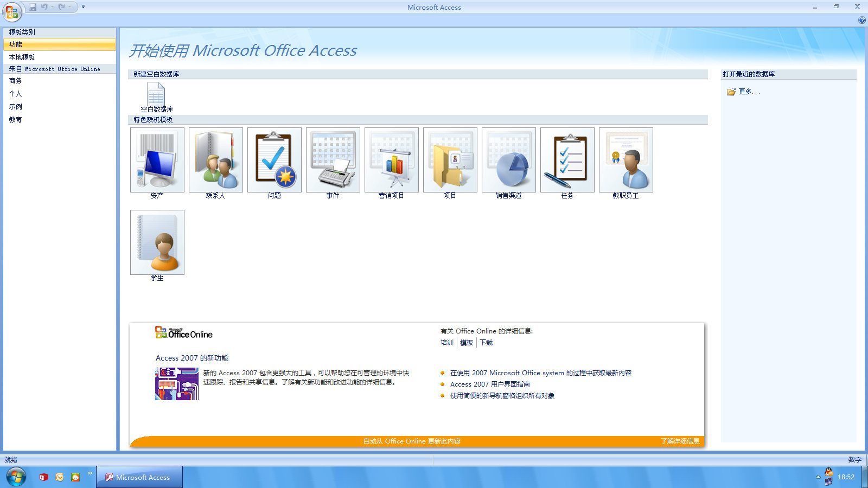Choose the 教职员工 faculty template
Viewport: 868px width, 488px height.
pos(626,163)
